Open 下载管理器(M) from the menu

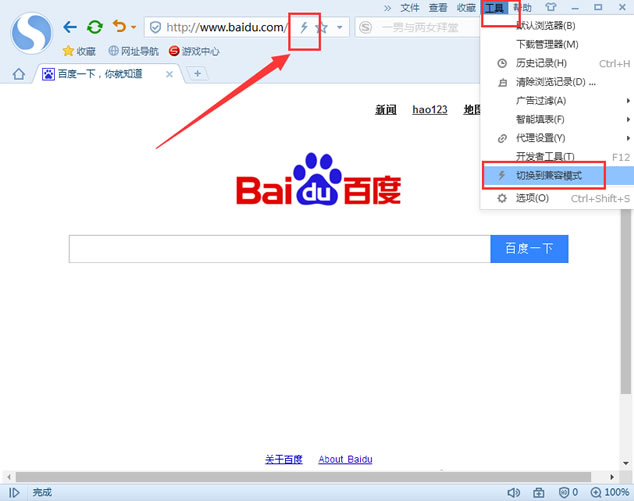pyautogui.click(x=557, y=44)
